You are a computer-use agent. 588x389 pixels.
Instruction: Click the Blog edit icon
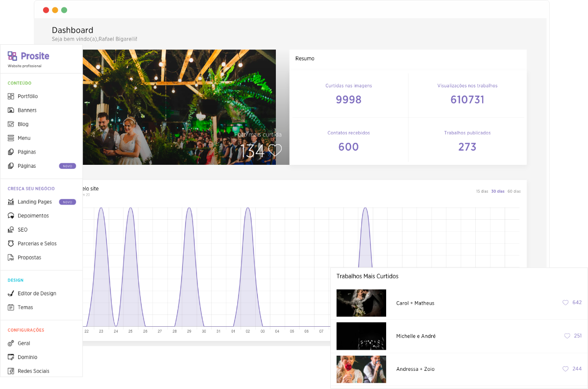click(x=11, y=124)
